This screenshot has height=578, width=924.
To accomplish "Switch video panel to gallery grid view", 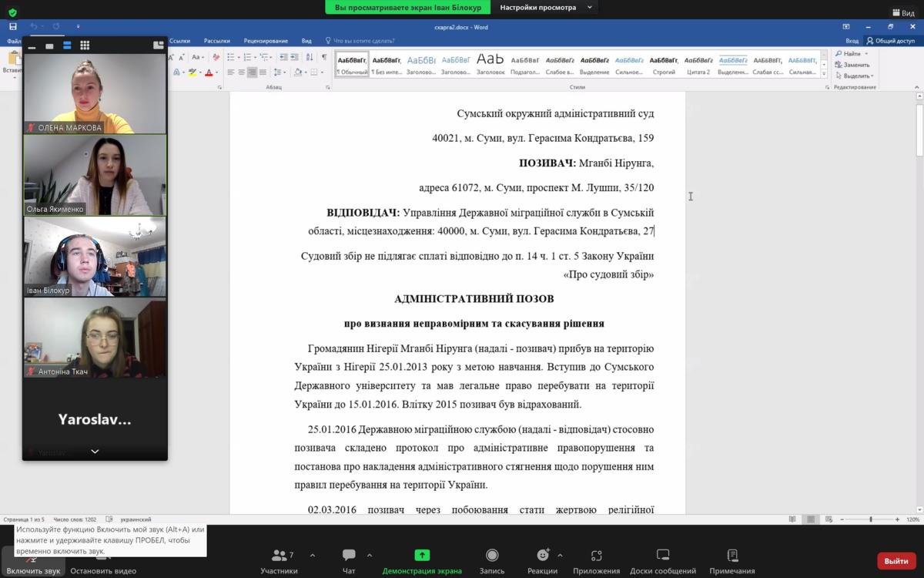I will point(85,45).
